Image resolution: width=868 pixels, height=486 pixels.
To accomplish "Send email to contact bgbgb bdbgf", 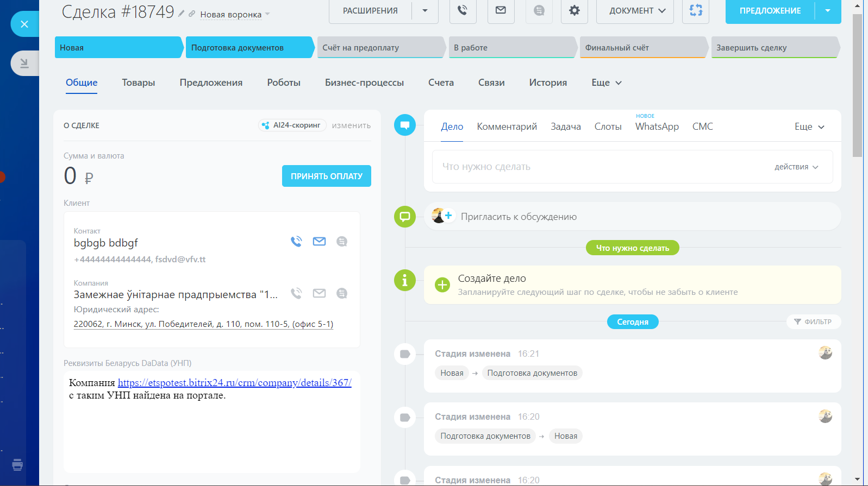I will (319, 242).
